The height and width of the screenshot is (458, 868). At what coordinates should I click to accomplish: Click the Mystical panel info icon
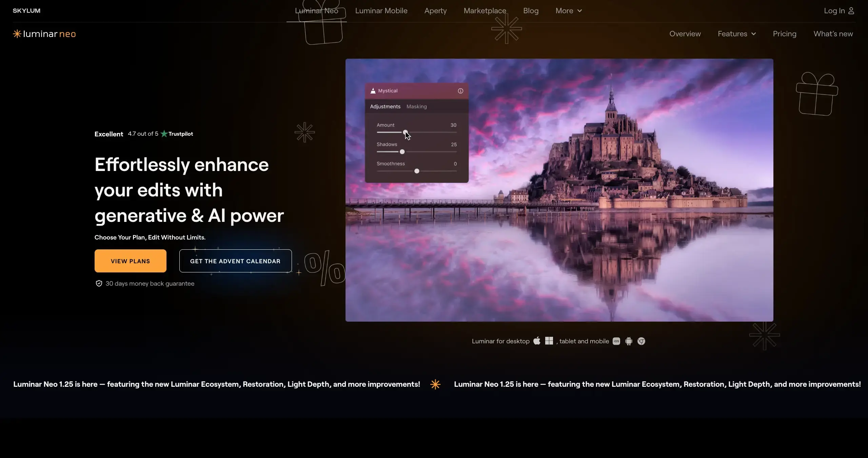[x=460, y=91]
